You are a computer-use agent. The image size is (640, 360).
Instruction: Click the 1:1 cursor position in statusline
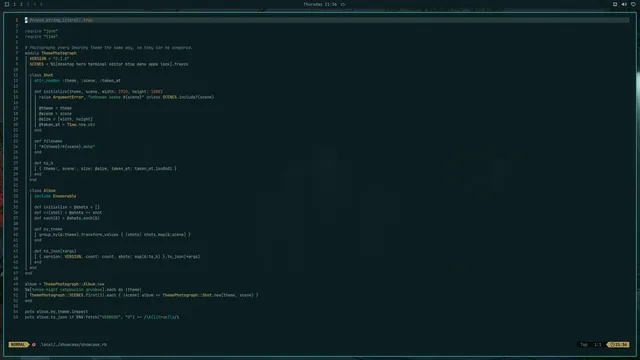(x=598, y=344)
